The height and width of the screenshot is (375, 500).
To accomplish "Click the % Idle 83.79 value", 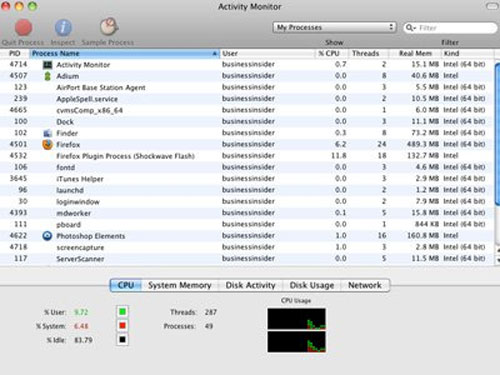I will [x=83, y=340].
